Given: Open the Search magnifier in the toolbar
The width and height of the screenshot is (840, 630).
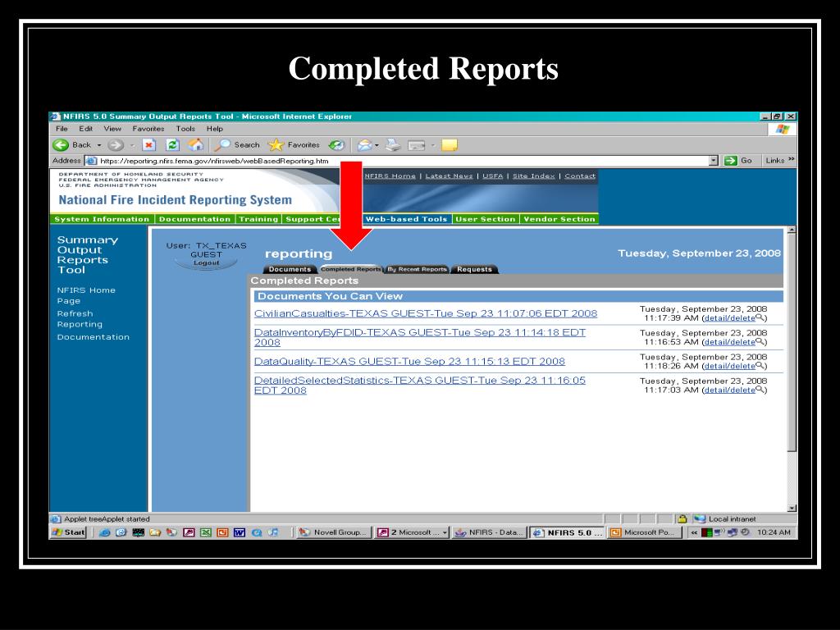Looking at the screenshot, I should point(222,144).
